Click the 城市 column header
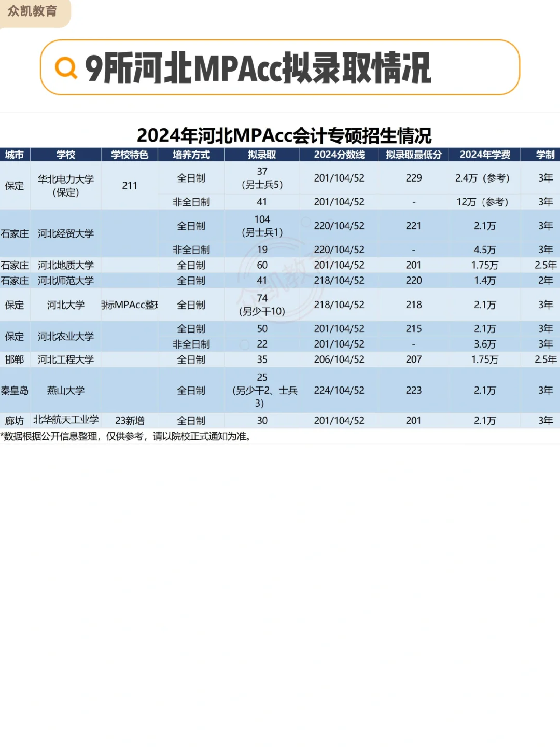The height and width of the screenshot is (747, 560). pos(15,155)
